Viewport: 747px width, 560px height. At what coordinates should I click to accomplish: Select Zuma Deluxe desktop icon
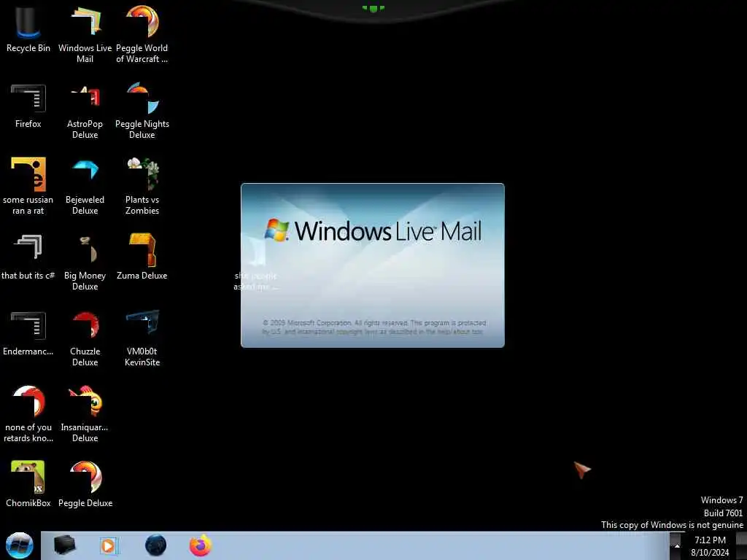142,256
